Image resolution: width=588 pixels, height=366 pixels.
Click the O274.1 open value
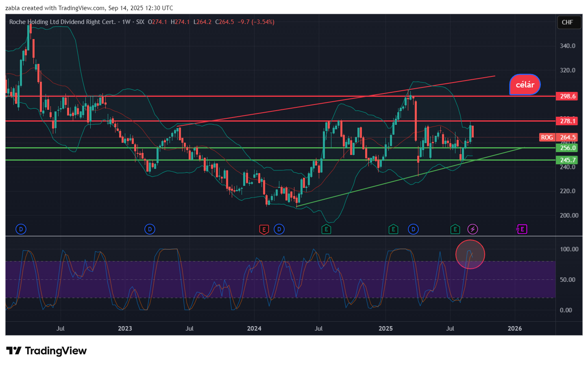(x=157, y=22)
